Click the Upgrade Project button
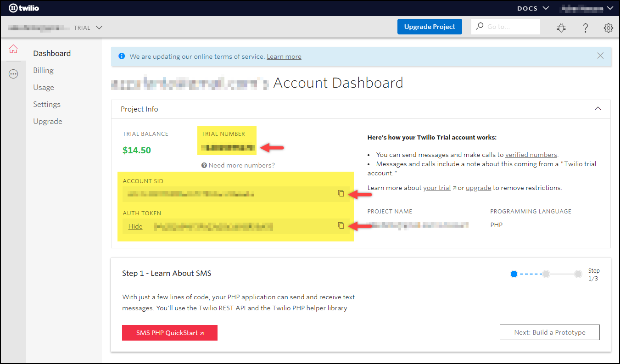Image resolution: width=620 pixels, height=364 pixels. coord(430,27)
